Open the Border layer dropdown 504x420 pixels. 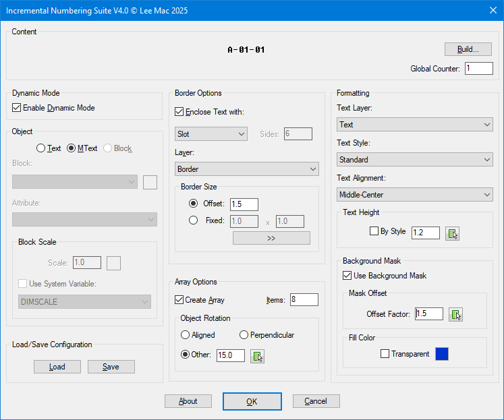[246, 169]
